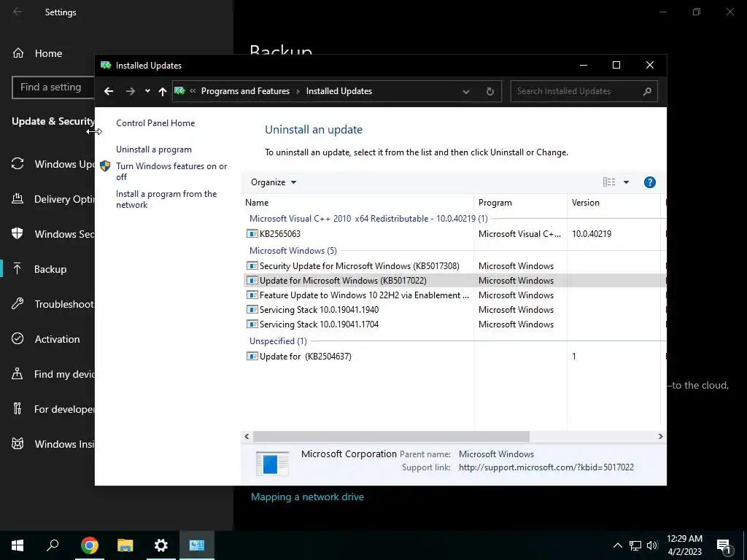Open File Explorer from the taskbar
The image size is (747, 560).
pos(125,545)
